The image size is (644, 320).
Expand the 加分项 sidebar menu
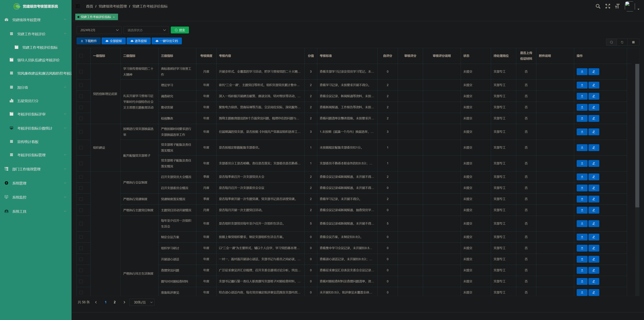click(36, 87)
